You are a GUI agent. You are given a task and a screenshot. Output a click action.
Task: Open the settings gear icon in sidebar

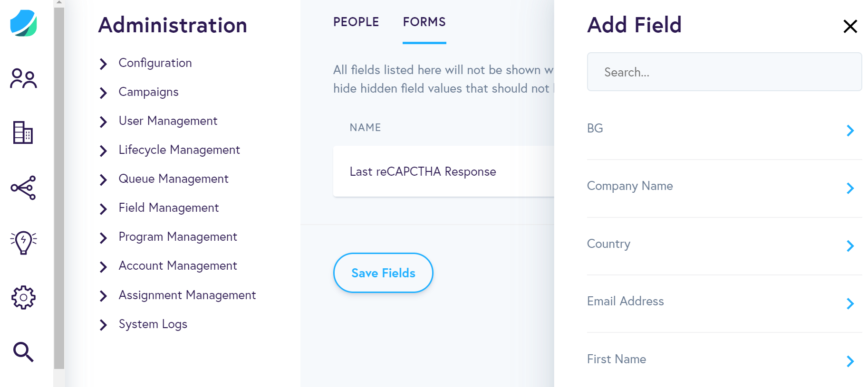tap(23, 297)
